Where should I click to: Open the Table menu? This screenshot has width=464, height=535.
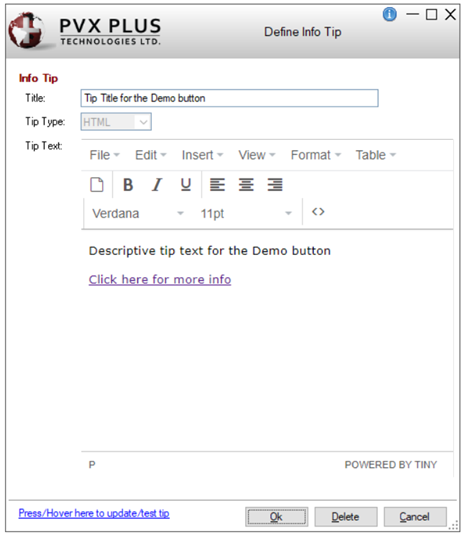(376, 155)
